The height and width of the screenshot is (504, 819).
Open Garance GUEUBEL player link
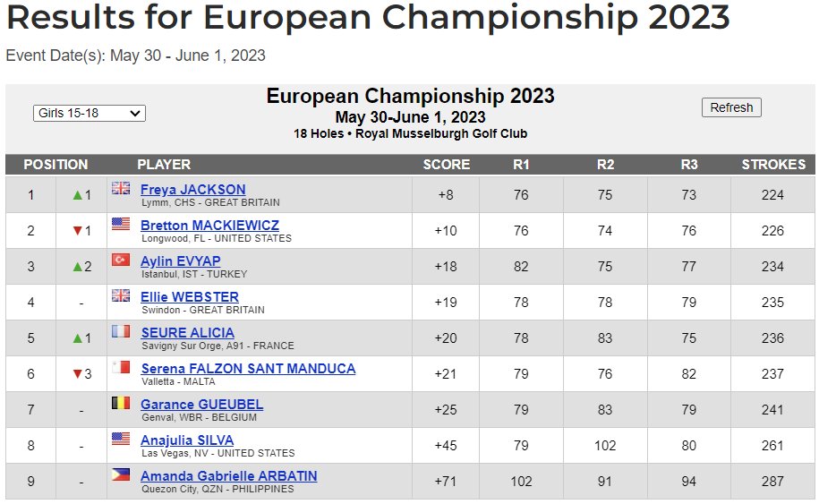tap(201, 405)
